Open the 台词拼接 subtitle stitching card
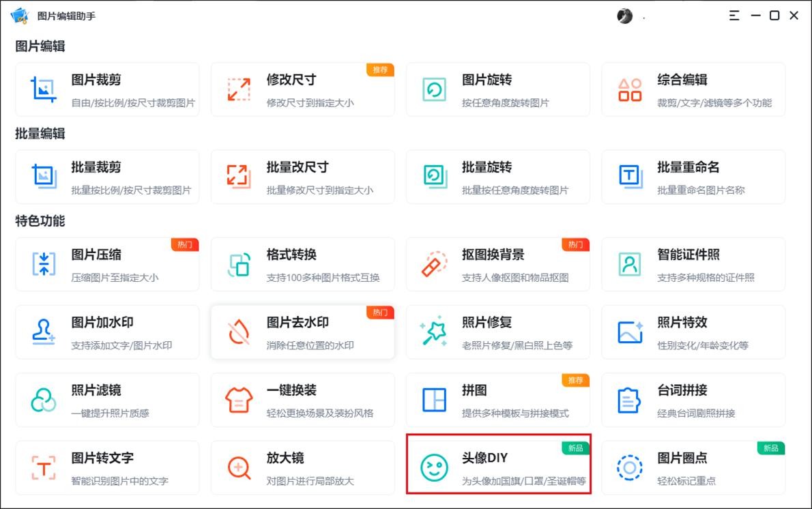 point(693,400)
